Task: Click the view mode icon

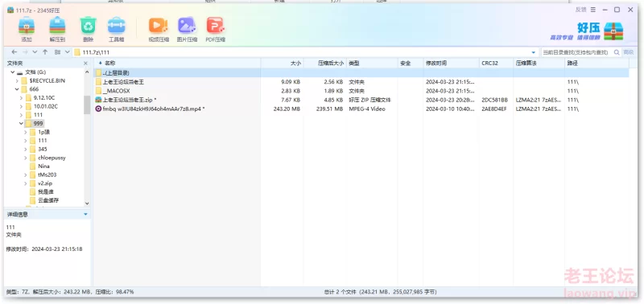Action: [x=57, y=52]
